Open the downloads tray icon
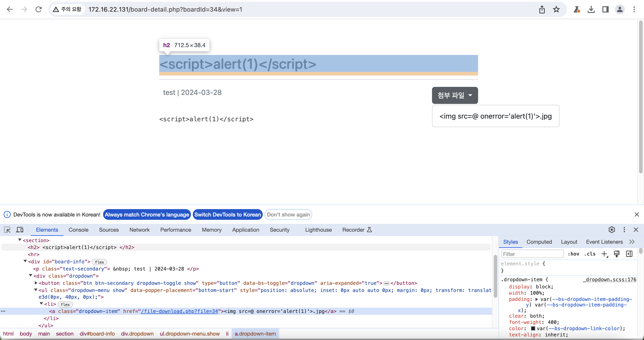The height and width of the screenshot is (340, 644). click(x=591, y=9)
